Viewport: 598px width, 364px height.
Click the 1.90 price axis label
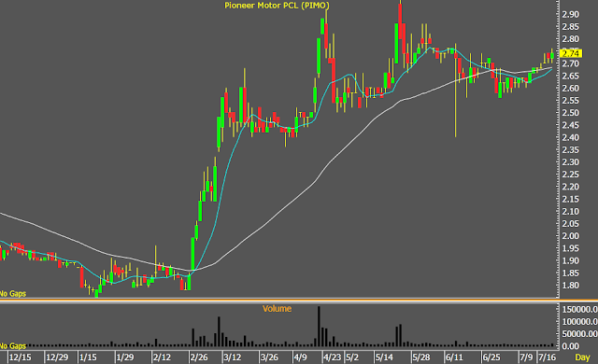coord(570,260)
